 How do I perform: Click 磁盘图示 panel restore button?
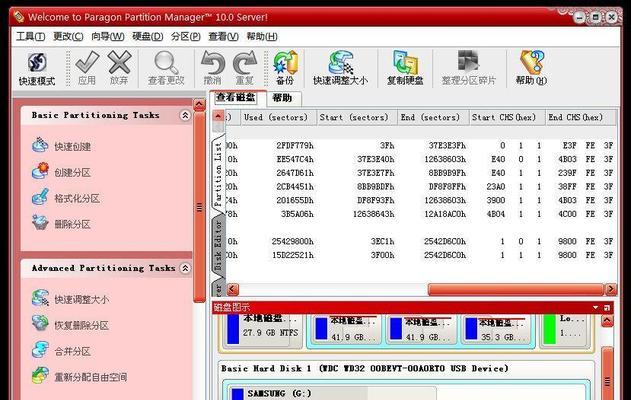pyautogui.click(x=607, y=308)
